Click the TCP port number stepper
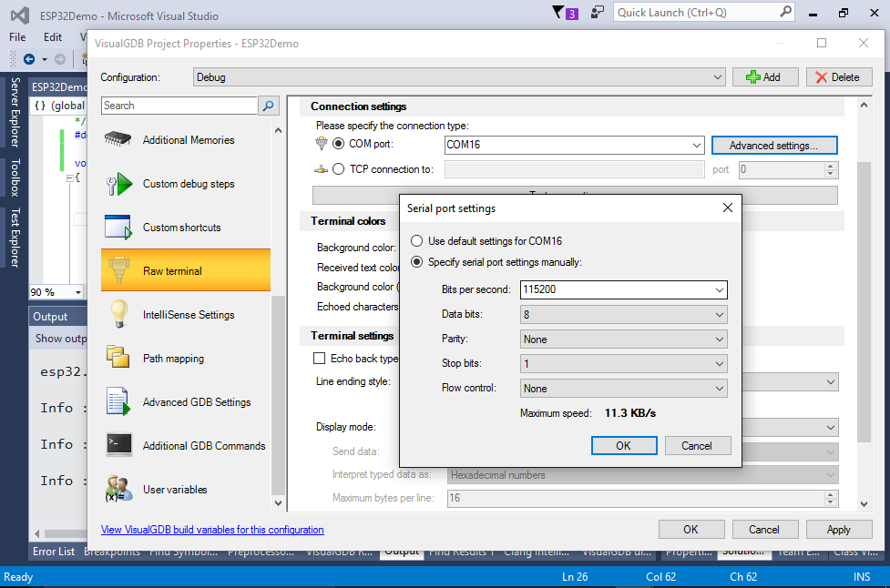 click(x=831, y=169)
